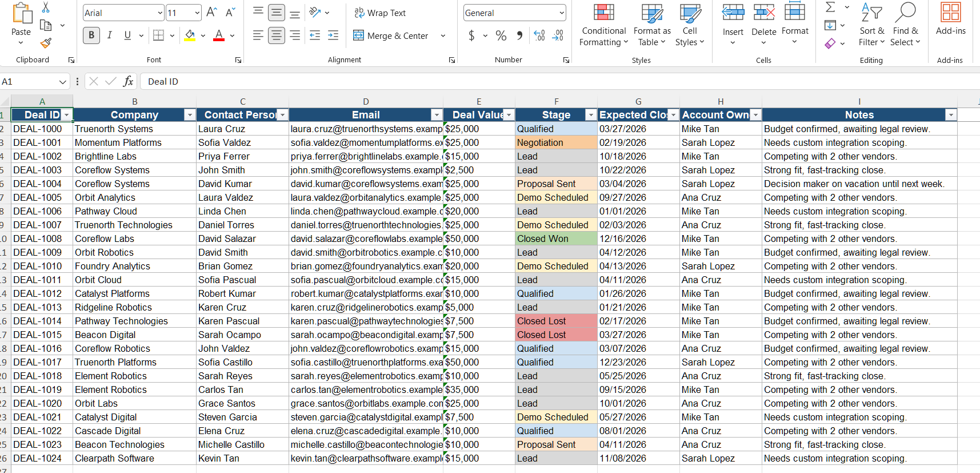The height and width of the screenshot is (473, 980).
Task: Open the Stage column filter dropdown
Action: (x=591, y=115)
